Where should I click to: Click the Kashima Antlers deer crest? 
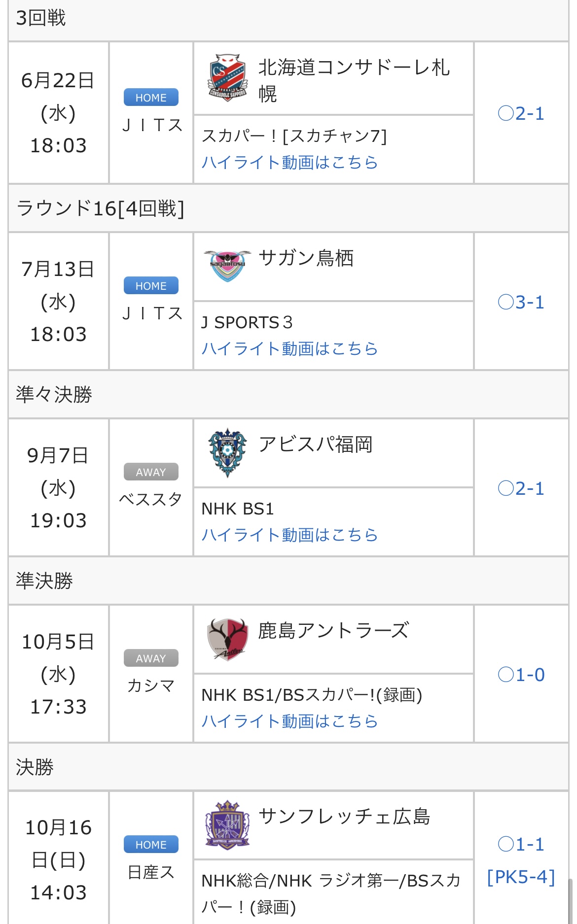pos(227,639)
